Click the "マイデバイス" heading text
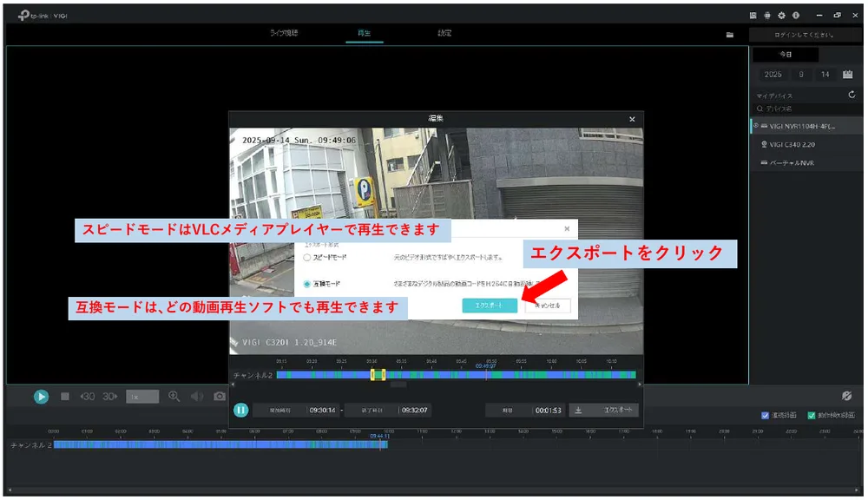Screen dimensions: 868x500 tap(774, 95)
